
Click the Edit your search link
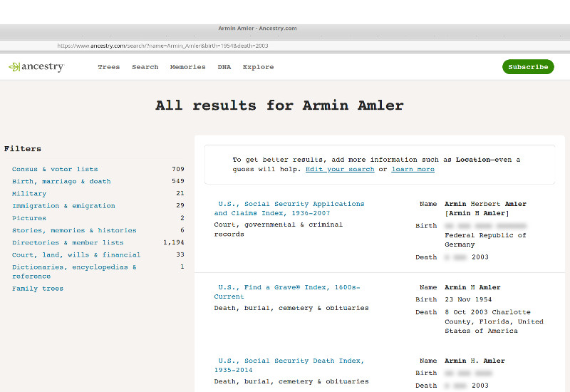[340, 169]
